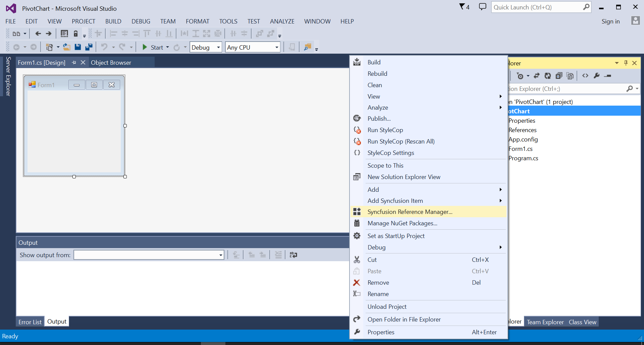Click the Save All toolbar icon
Screen dimensions: 644x345
pos(89,47)
